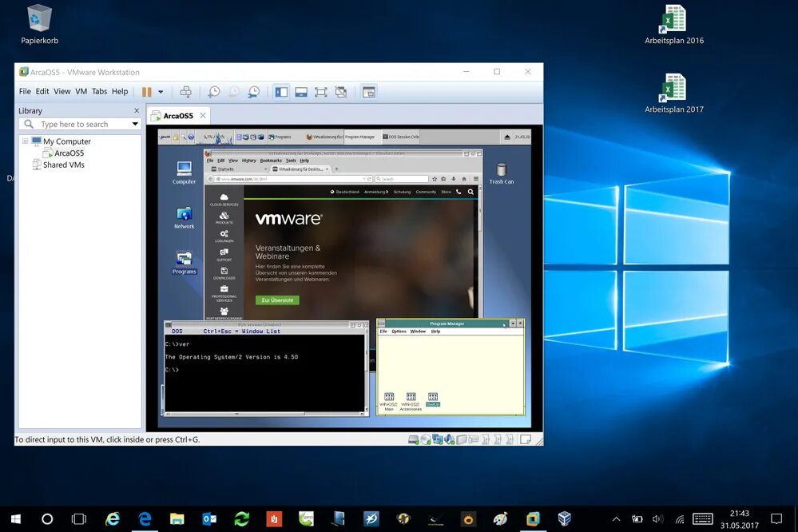Select WIN-OS/2 Main group icon

click(x=389, y=401)
